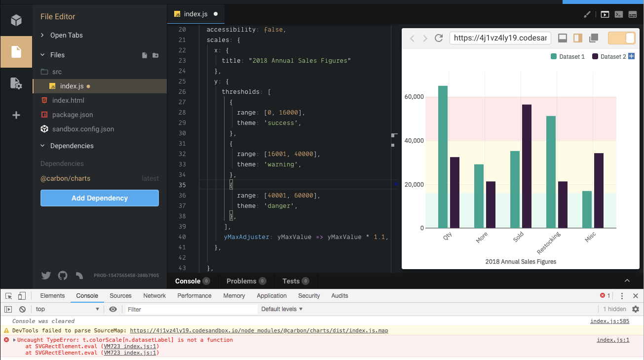Viewport: 644px width, 360px height.
Task: Refresh the preview browser
Action: click(439, 38)
